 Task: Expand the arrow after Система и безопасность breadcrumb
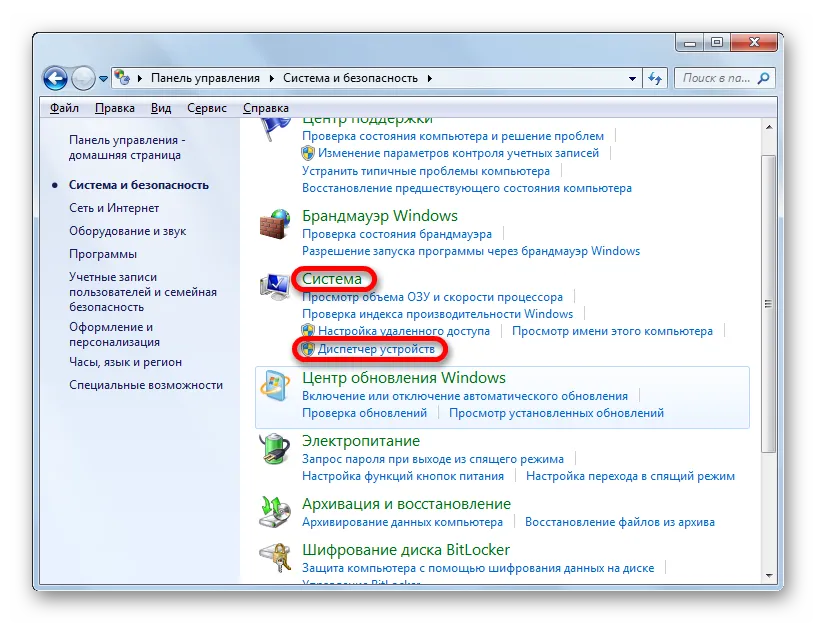tap(430, 78)
